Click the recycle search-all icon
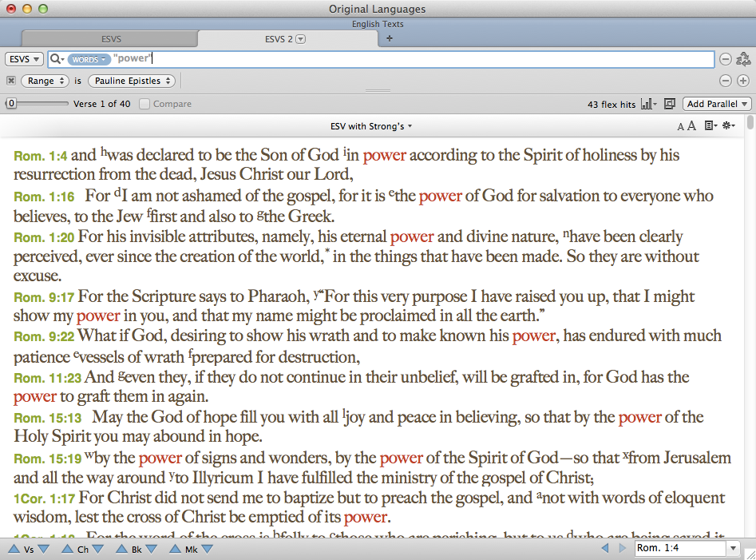The image size is (756, 560). click(743, 59)
